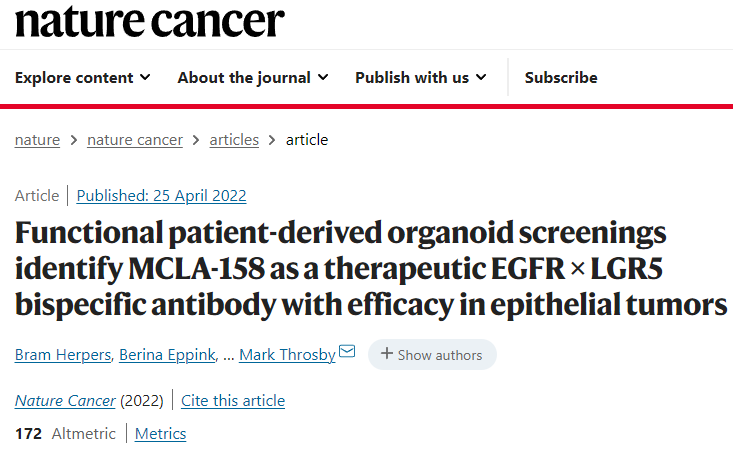Expand Publish with us menu

pyautogui.click(x=421, y=78)
